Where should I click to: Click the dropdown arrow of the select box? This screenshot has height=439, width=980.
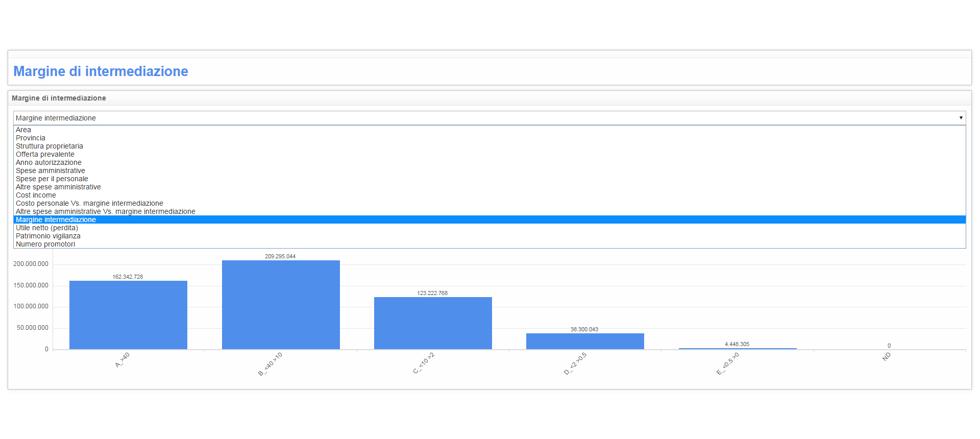pyautogui.click(x=961, y=118)
